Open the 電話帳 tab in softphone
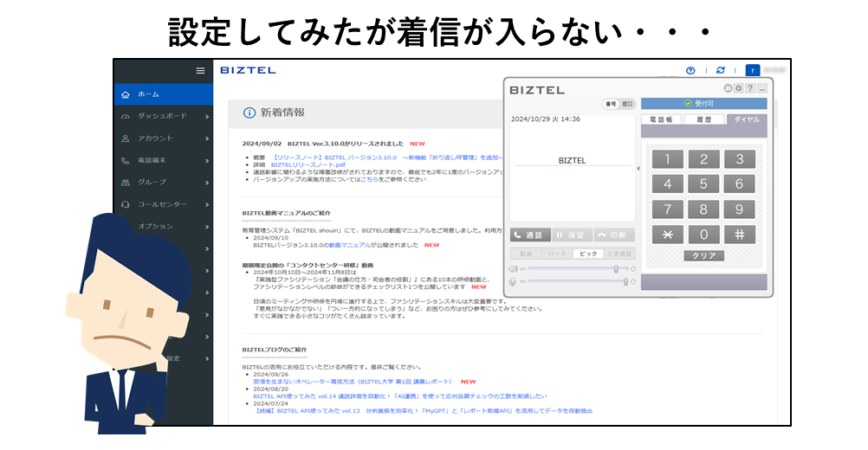The height and width of the screenshot is (450, 868). (x=661, y=120)
